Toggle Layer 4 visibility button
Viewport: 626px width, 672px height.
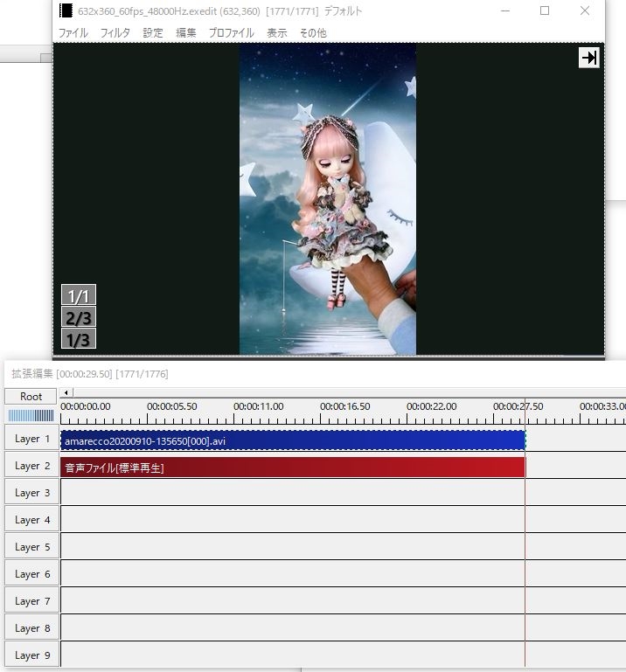pos(32,519)
